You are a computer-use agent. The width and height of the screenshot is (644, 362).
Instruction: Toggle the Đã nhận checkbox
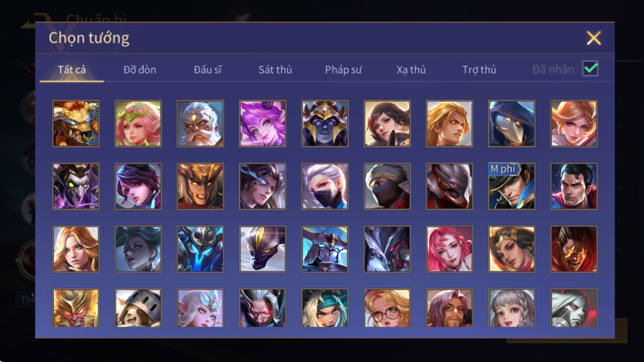tap(590, 69)
